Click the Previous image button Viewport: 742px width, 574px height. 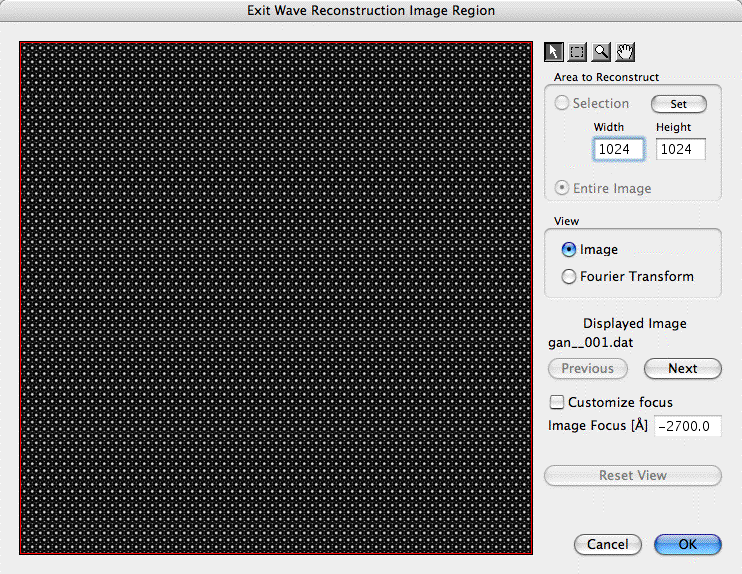588,369
